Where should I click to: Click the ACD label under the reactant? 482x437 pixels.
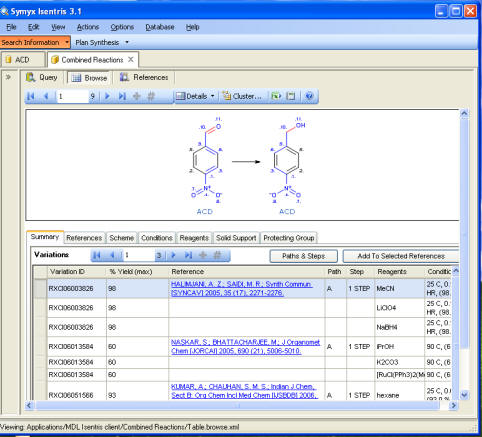[204, 212]
